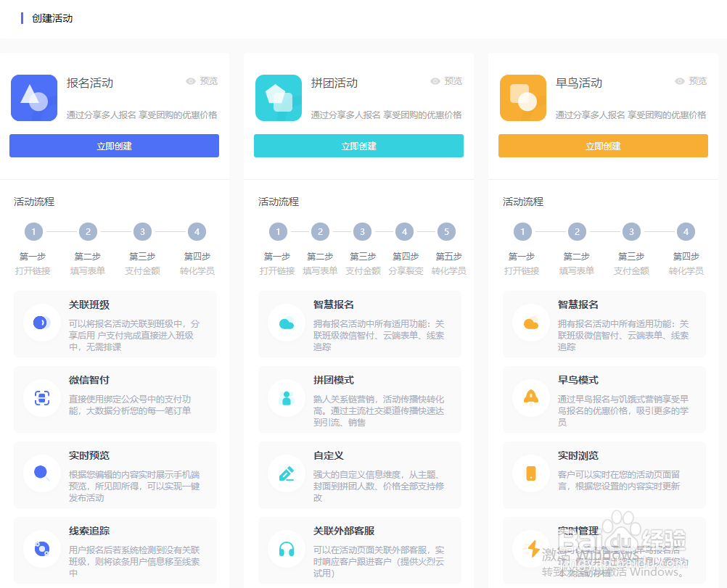The height and width of the screenshot is (588, 727).
Task: Select the 拼团活动 teal pentagon icon
Action: tap(278, 97)
